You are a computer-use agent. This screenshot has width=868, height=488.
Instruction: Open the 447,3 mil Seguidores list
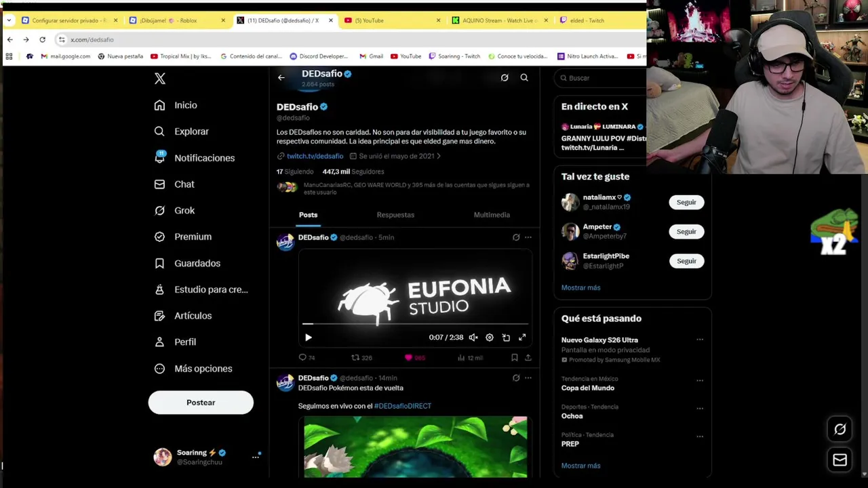pos(353,171)
